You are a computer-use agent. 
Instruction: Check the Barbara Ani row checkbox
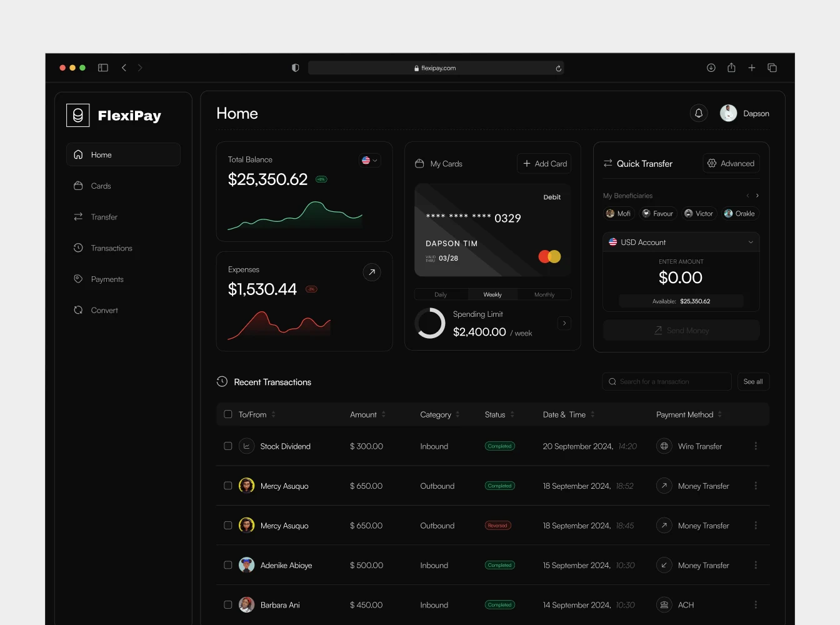pyautogui.click(x=228, y=605)
